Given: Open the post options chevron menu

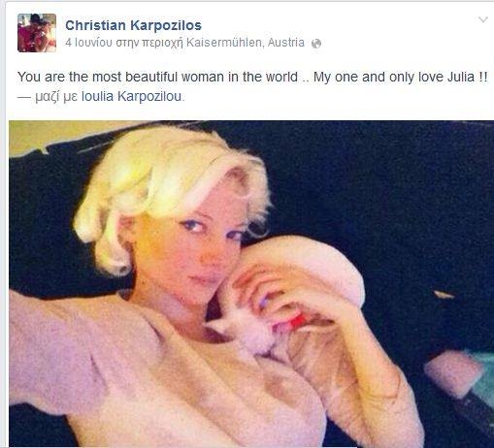Looking at the screenshot, I should pyautogui.click(x=483, y=20).
